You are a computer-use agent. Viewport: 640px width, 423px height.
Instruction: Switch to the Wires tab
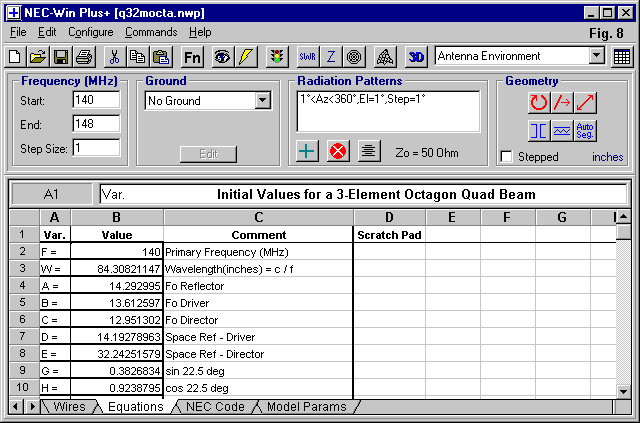coord(69,407)
